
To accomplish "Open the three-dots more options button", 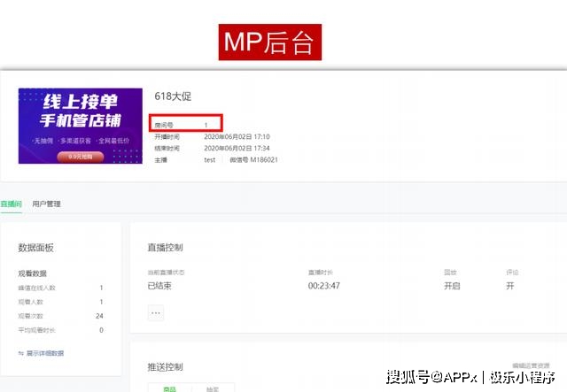I will (x=156, y=312).
